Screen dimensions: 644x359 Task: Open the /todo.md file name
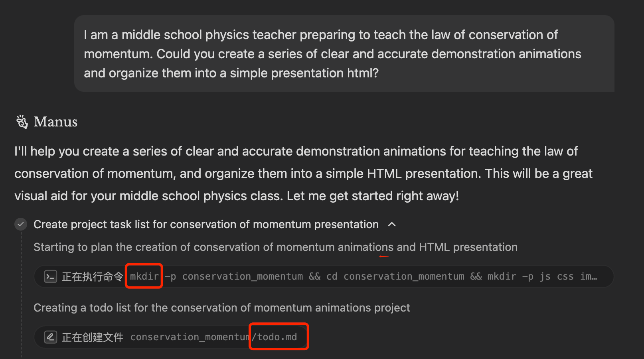point(277,337)
